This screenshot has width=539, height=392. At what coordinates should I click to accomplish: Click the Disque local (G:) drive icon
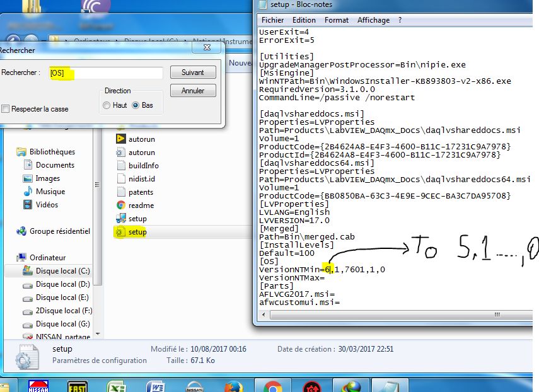[28, 325]
